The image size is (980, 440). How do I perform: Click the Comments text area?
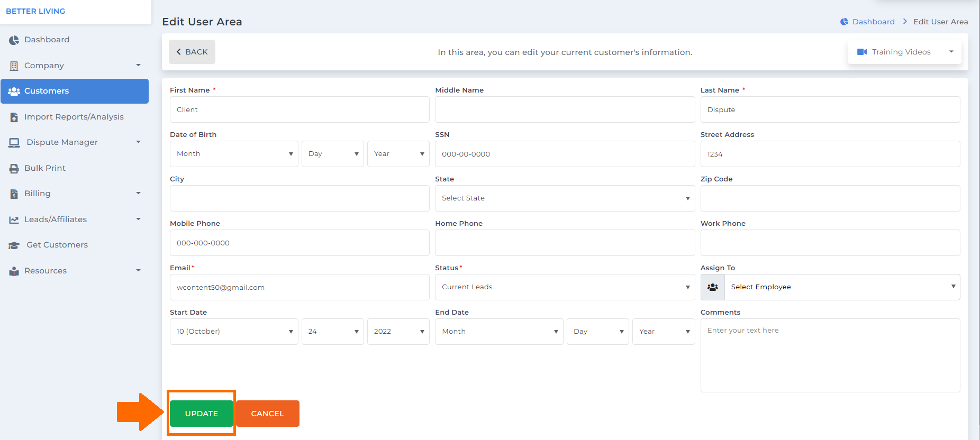coord(830,355)
